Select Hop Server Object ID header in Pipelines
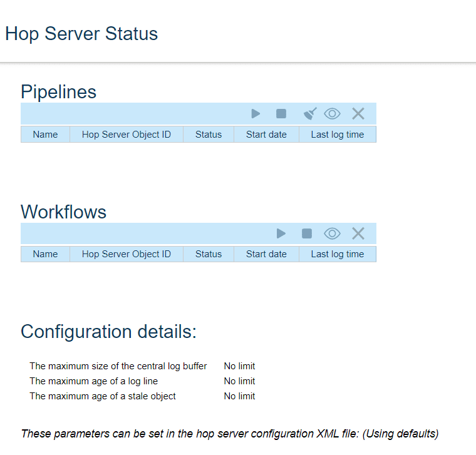 pyautogui.click(x=126, y=135)
